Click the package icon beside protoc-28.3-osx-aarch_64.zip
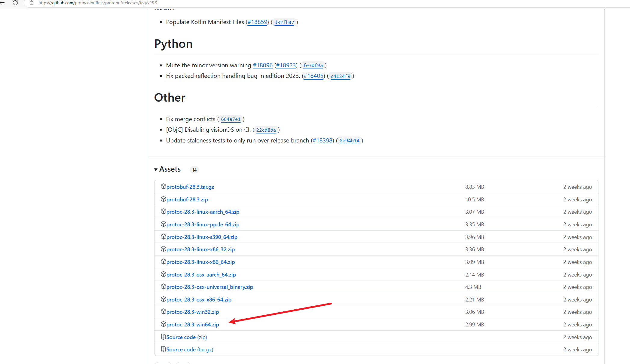Screen dimensions: 630x364 (163, 274)
